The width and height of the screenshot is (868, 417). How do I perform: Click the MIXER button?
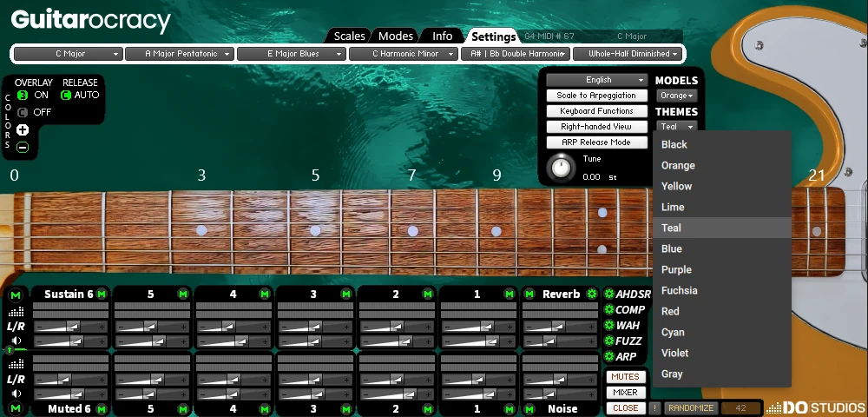pyautogui.click(x=625, y=392)
